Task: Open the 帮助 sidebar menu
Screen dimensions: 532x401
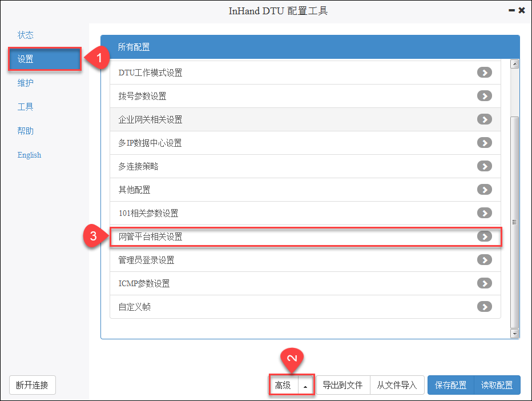Action: (x=26, y=131)
